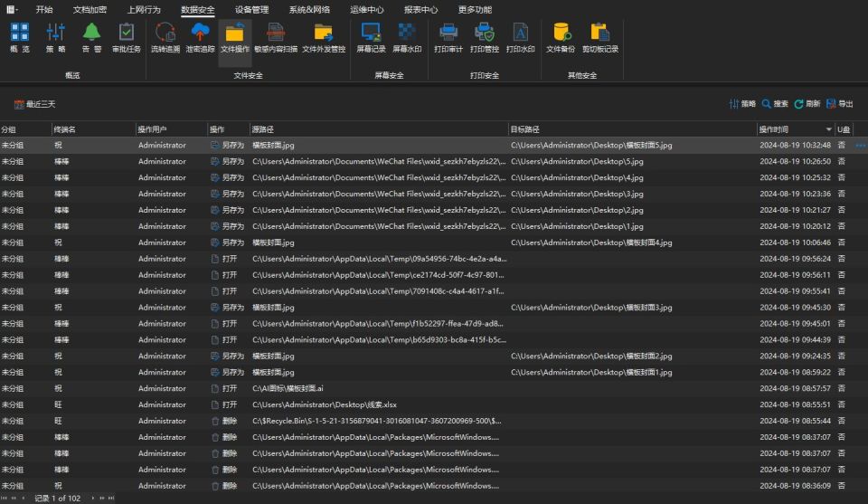Open the 策略 ribbon icon with sliders
The width and height of the screenshot is (868, 504).
pyautogui.click(x=55, y=38)
